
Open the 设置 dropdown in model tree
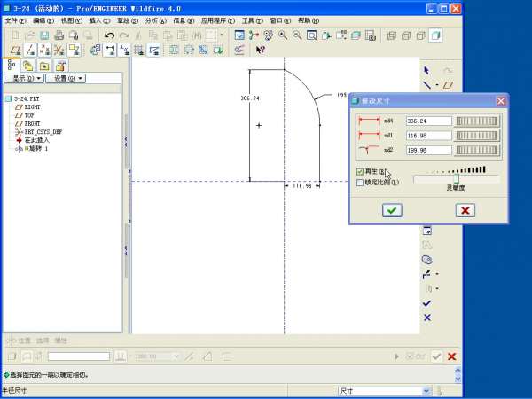(x=66, y=78)
